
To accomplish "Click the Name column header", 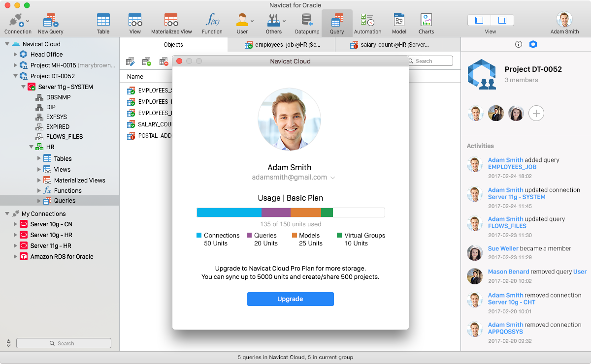I will pyautogui.click(x=135, y=77).
